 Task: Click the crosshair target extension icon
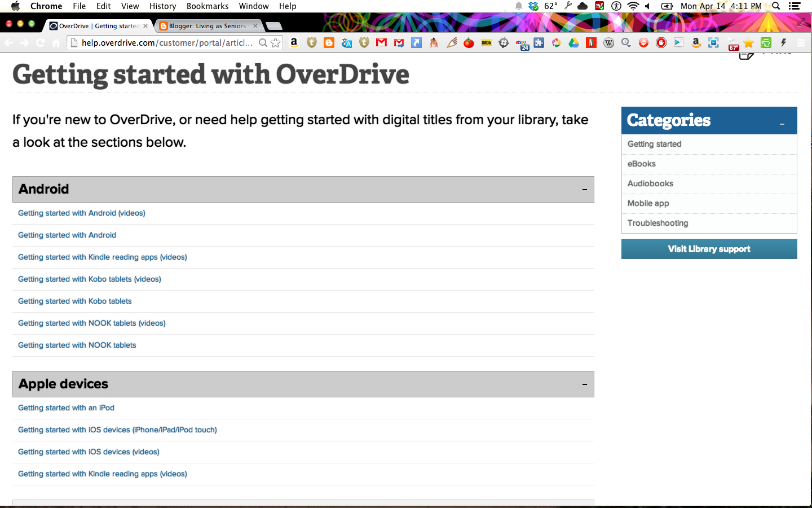(504, 43)
